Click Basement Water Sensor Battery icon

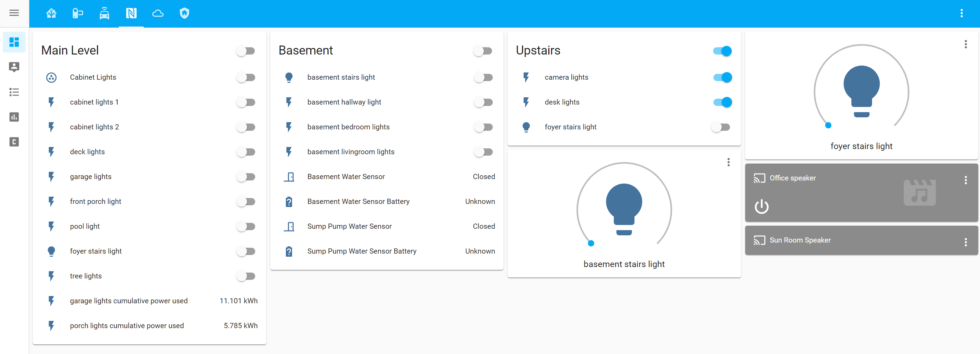click(x=289, y=202)
